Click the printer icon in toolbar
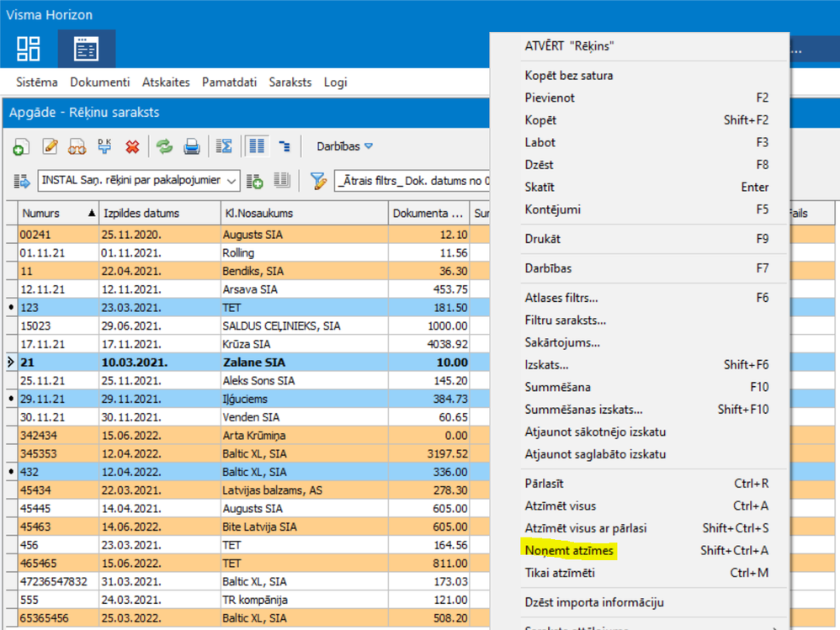 192,146
